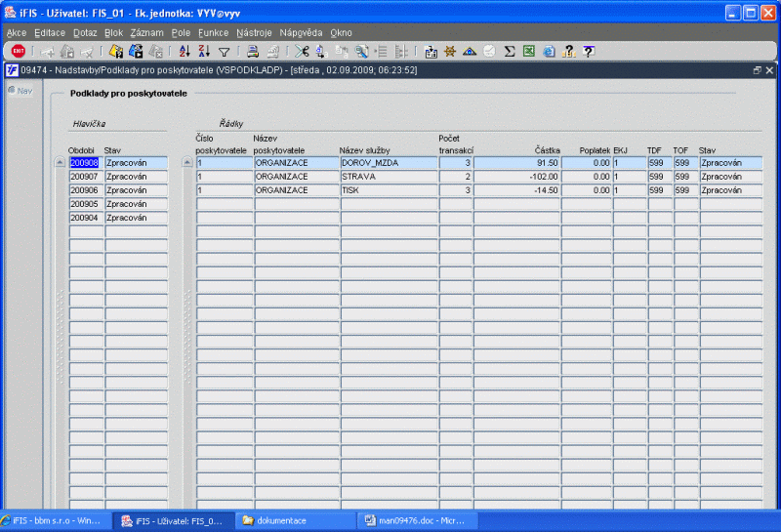
Task: Open the Nástroje menu
Action: click(254, 33)
